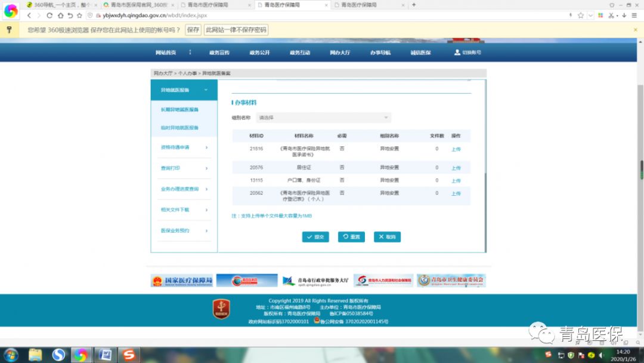Viewport: 644px width, 363px height.
Task: Select 临时异地就医报备 in the sidebar
Action: pyautogui.click(x=179, y=128)
